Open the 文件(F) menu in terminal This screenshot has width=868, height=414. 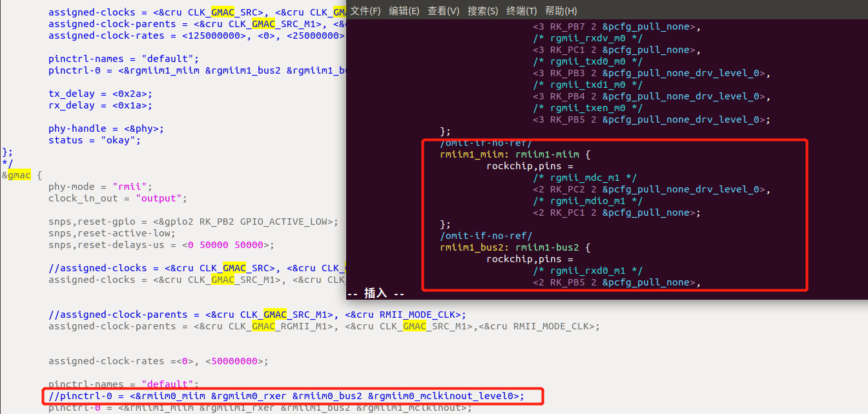click(x=366, y=11)
